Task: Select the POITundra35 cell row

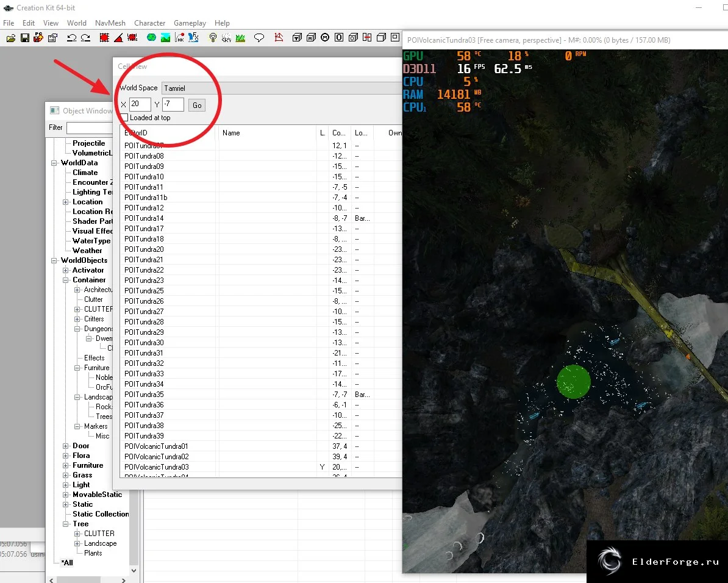Action: coord(261,395)
